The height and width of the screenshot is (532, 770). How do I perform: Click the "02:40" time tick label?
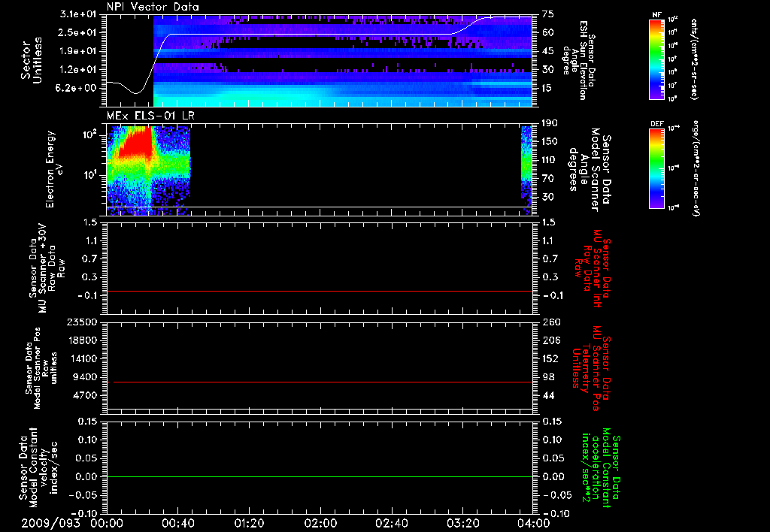coord(391,523)
